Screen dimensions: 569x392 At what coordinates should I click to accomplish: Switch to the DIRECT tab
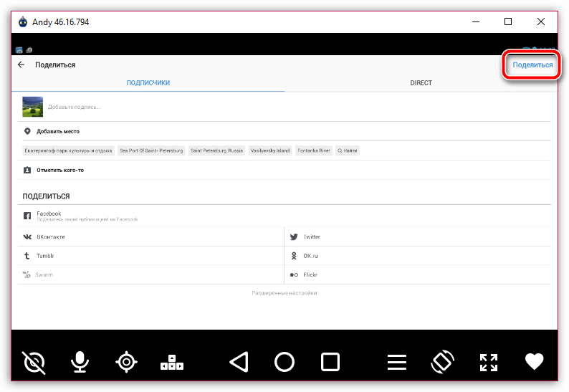421,82
